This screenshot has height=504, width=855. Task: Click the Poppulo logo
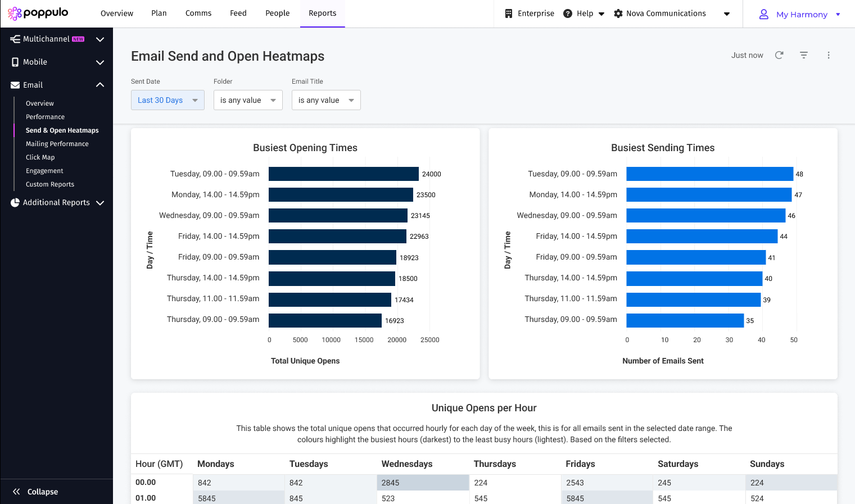(x=38, y=13)
